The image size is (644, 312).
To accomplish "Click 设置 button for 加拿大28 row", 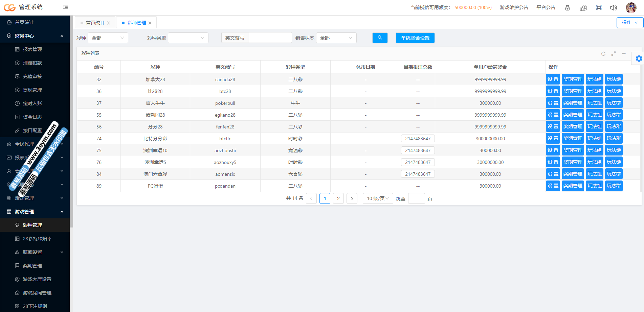I will pyautogui.click(x=553, y=79).
